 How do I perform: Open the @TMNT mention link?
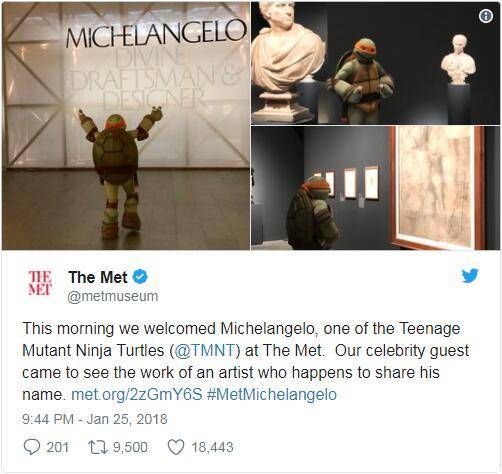pos(205,350)
